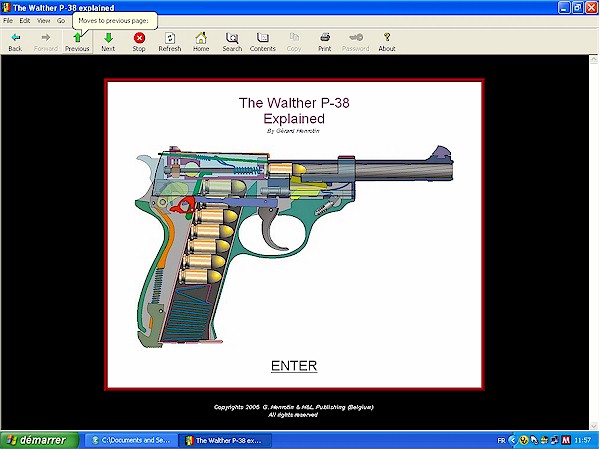Print the page with the Print icon
600x450 pixels.
325,42
